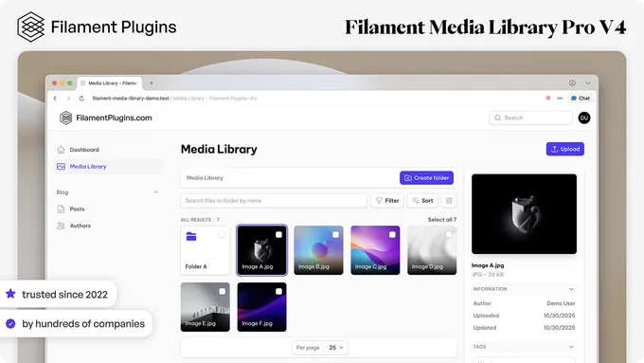Click the Media Library breadcrumb text
644x363 pixels.
coord(205,178)
